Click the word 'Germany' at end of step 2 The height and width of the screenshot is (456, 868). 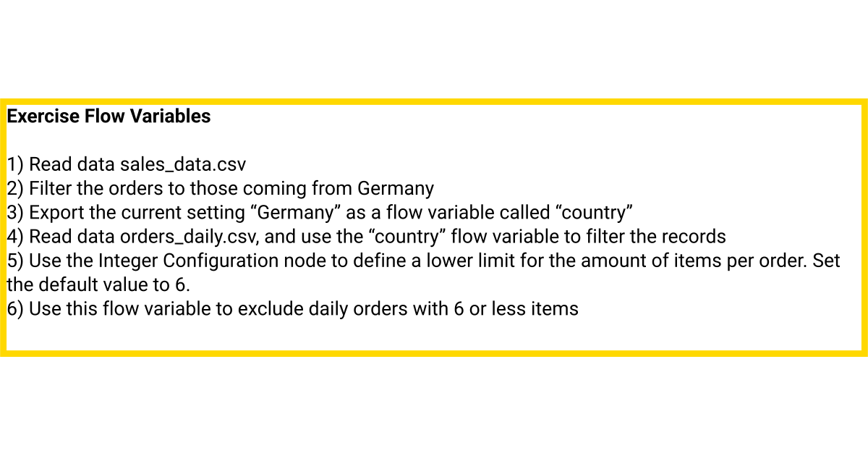396,189
